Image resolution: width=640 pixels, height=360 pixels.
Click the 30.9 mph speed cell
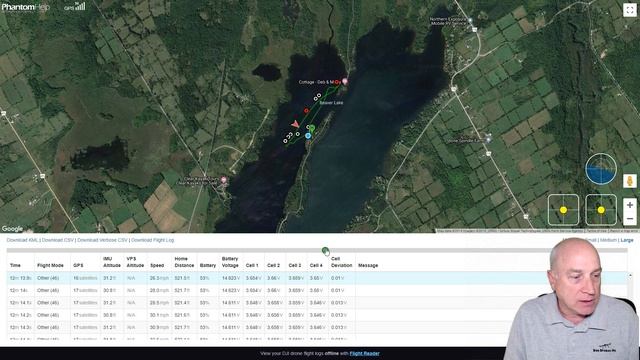tap(159, 327)
